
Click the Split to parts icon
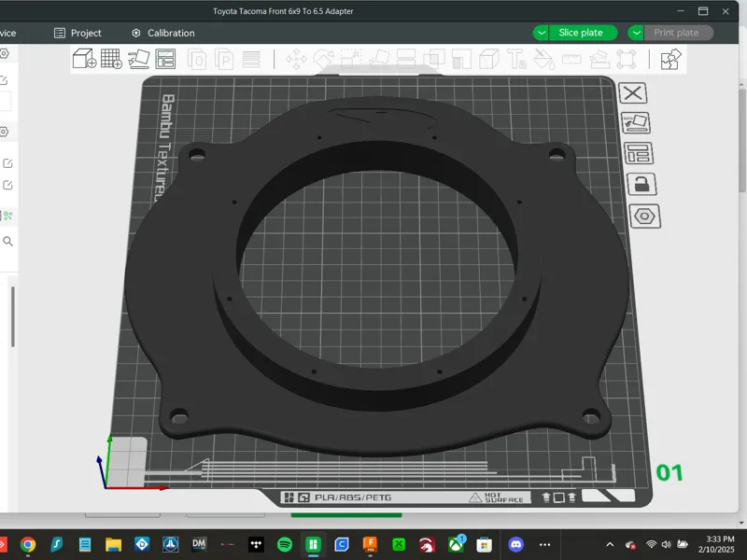[224, 60]
